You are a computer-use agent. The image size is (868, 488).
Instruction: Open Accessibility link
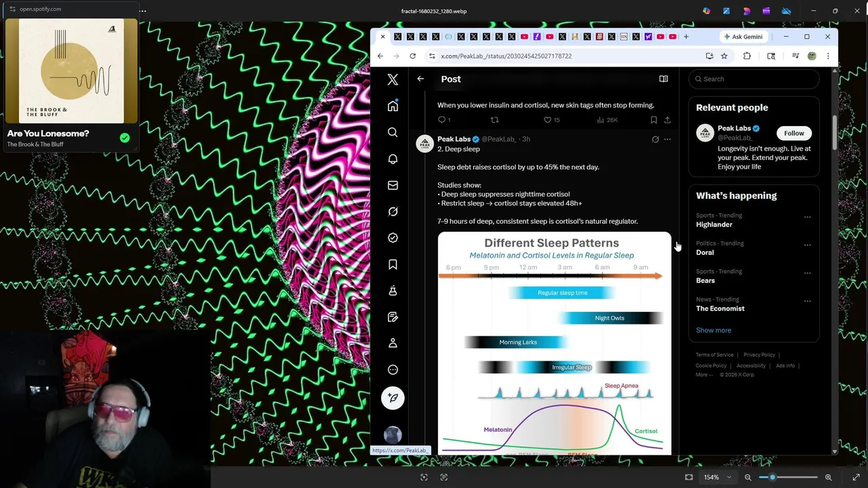(751, 365)
